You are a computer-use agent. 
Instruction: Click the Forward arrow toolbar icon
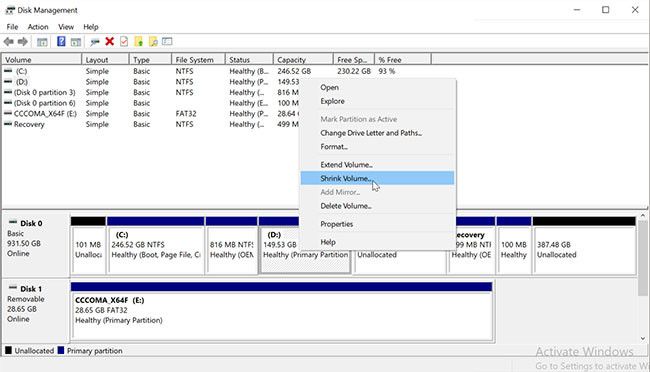click(23, 41)
